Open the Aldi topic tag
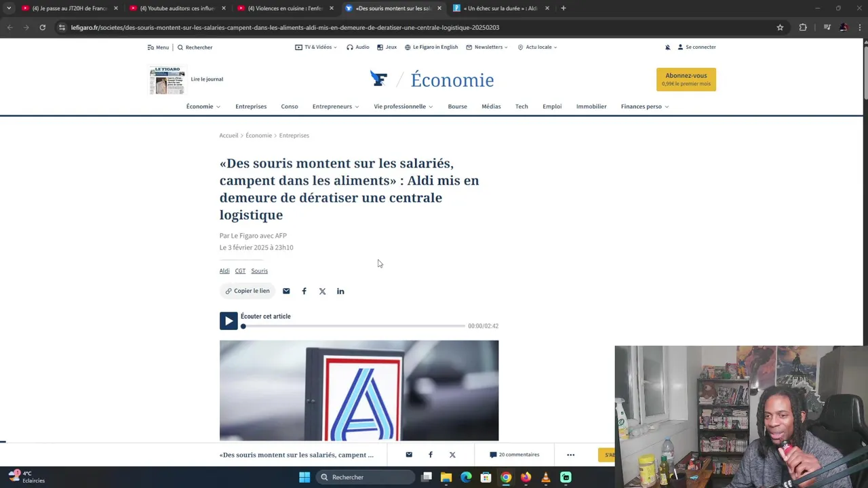The width and height of the screenshot is (868, 488). tap(224, 271)
